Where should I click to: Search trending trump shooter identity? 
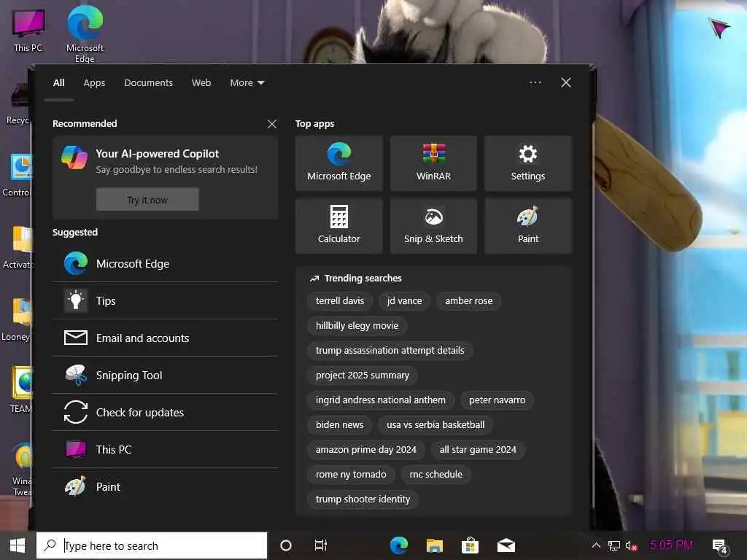click(363, 499)
